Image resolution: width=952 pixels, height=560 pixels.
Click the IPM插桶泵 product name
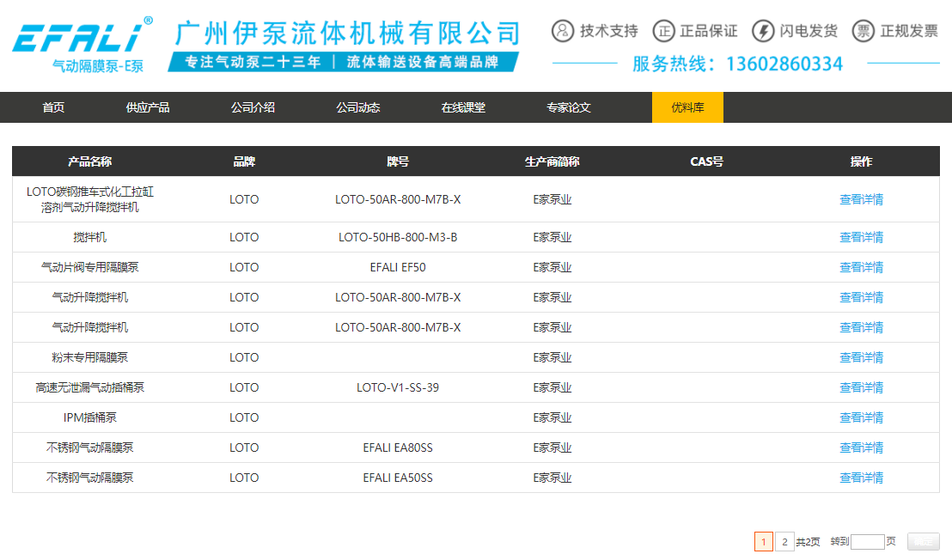point(90,417)
